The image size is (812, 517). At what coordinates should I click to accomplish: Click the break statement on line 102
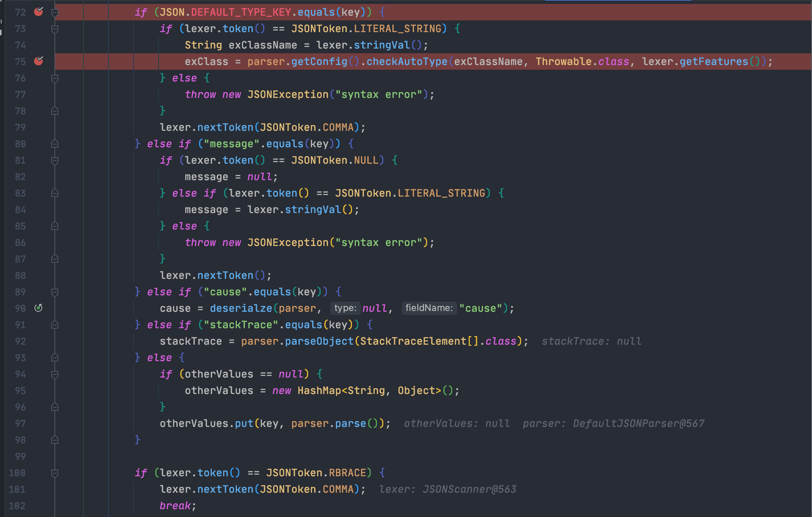point(175,506)
